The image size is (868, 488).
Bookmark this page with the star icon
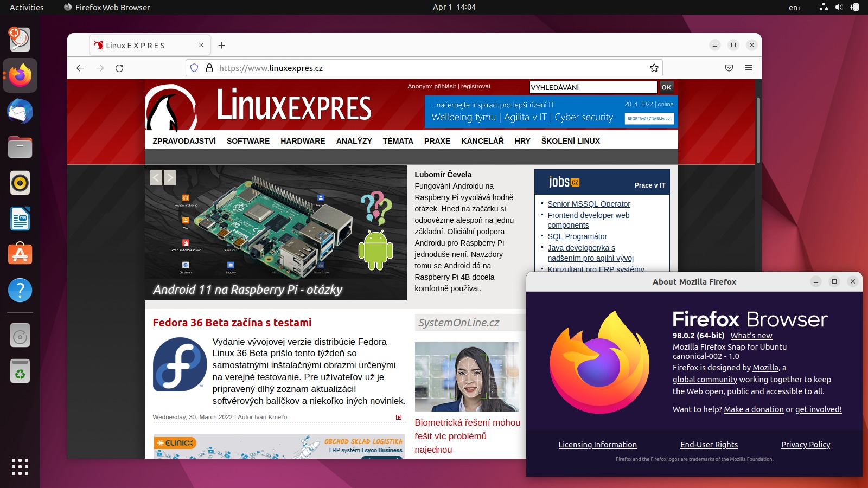tap(654, 68)
